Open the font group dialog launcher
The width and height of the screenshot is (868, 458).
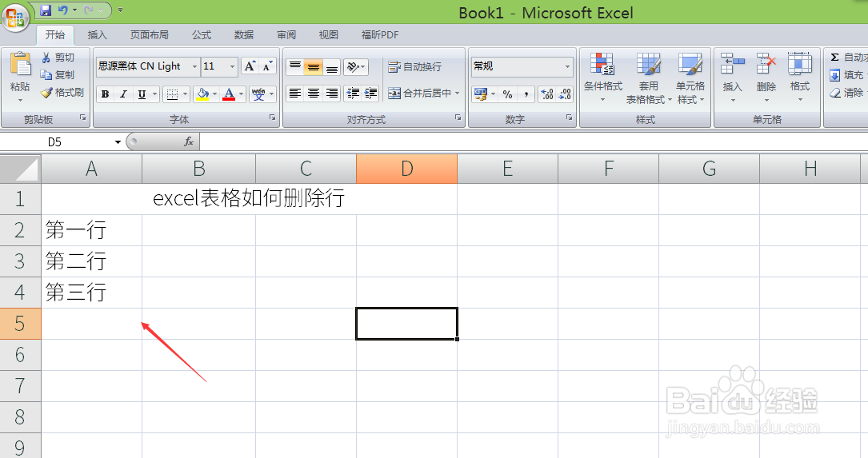(x=273, y=117)
